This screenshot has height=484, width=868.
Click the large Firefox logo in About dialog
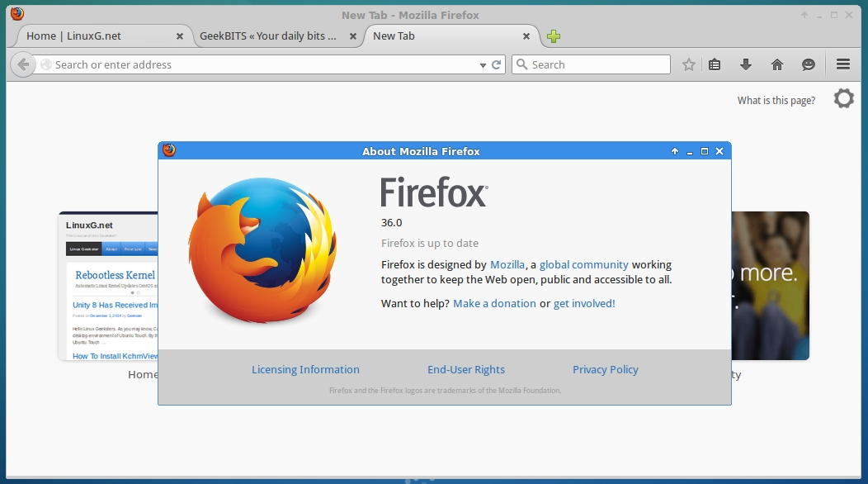(x=262, y=250)
